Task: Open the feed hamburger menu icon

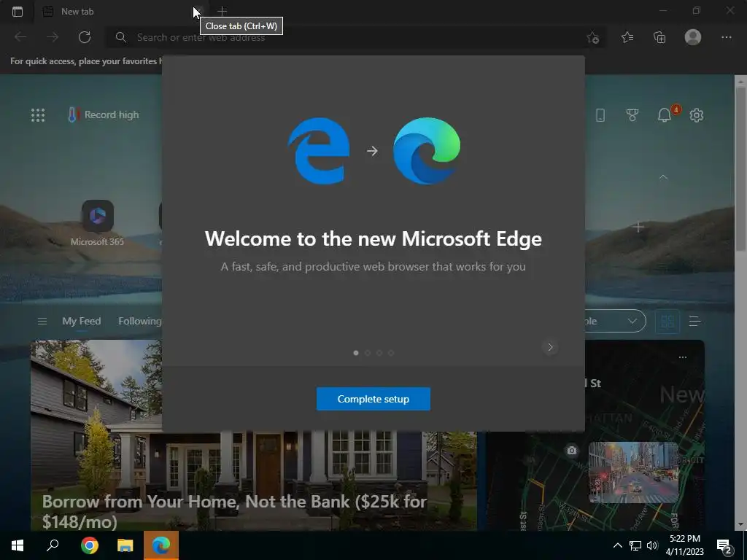Action: click(x=42, y=321)
